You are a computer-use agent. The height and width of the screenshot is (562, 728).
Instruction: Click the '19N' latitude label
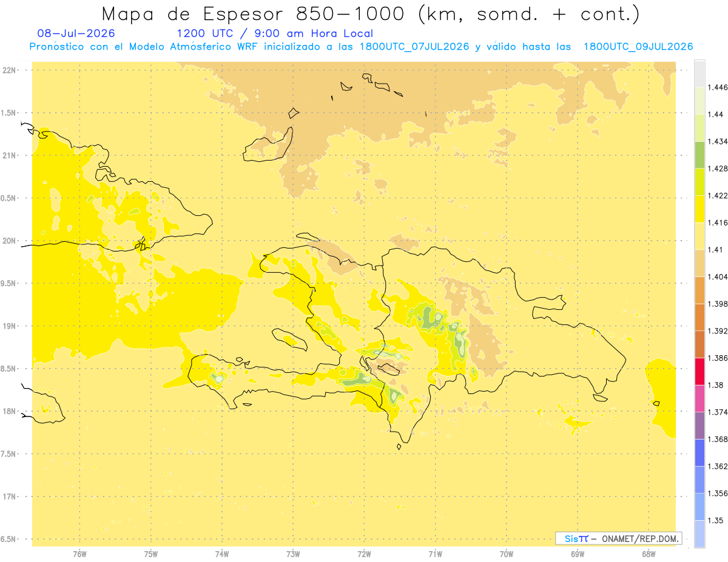[9, 326]
